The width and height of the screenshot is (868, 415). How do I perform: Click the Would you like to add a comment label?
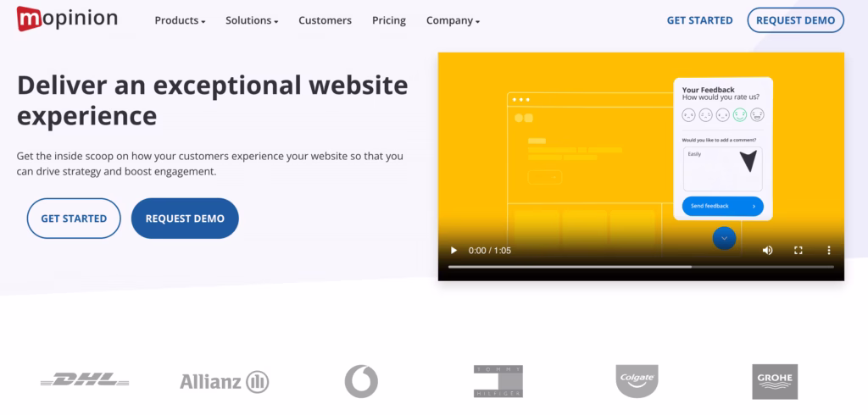click(x=719, y=140)
